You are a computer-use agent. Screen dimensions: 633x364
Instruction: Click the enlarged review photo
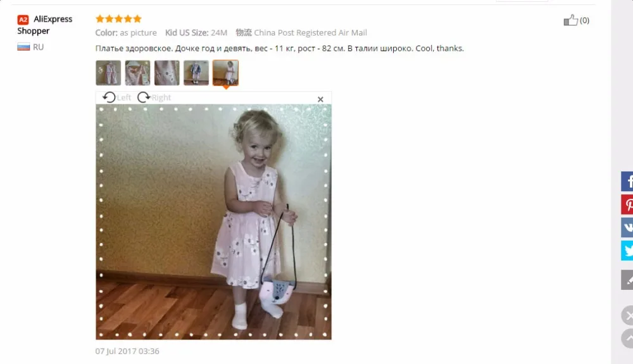[x=213, y=222]
